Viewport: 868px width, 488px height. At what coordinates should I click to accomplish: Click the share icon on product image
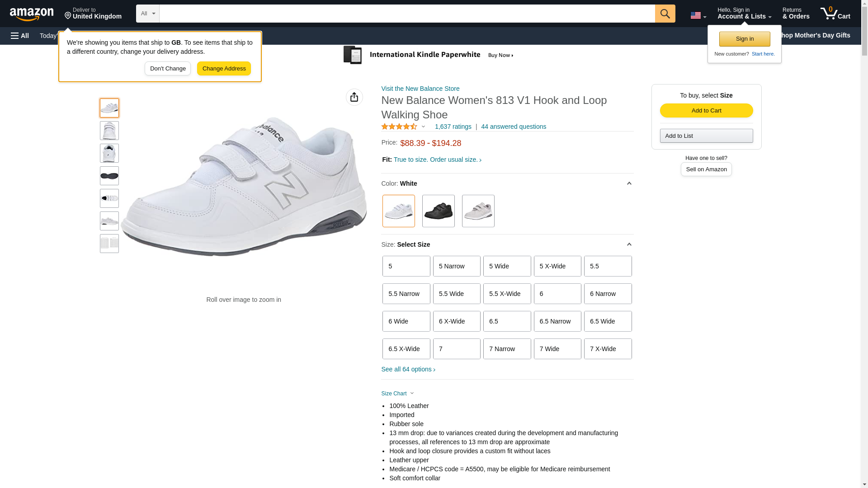[x=354, y=97]
